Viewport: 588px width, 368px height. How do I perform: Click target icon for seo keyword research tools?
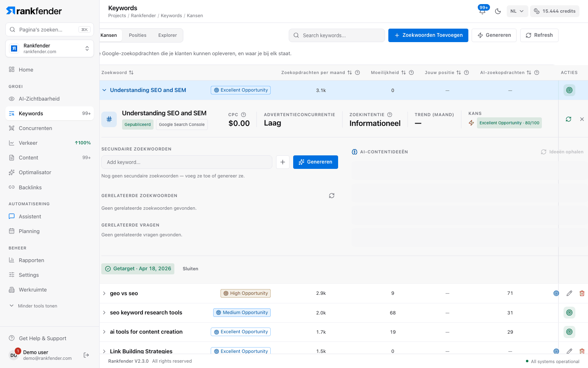(569, 313)
